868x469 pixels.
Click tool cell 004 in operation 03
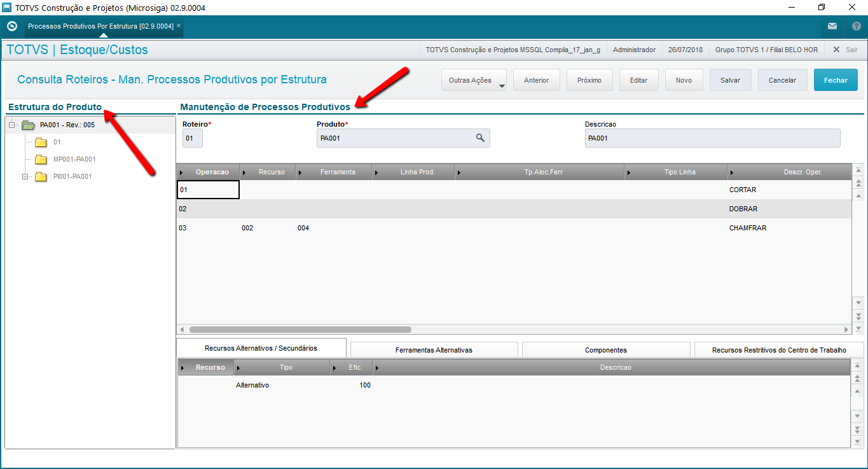coord(334,228)
